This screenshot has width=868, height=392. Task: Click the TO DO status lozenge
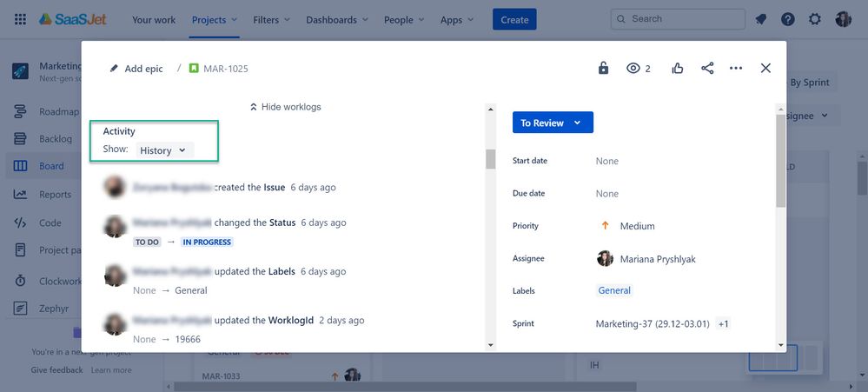coord(147,242)
